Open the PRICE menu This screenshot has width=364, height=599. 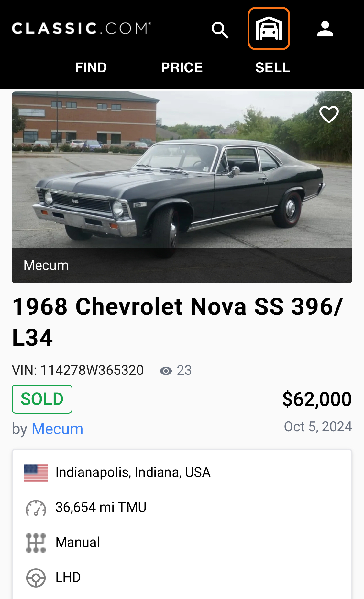coord(182,68)
